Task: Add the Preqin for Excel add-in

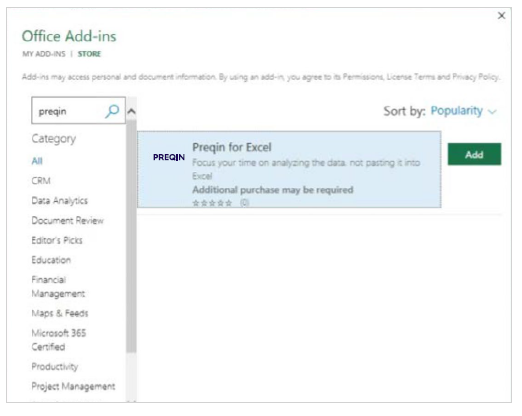Action: (474, 154)
